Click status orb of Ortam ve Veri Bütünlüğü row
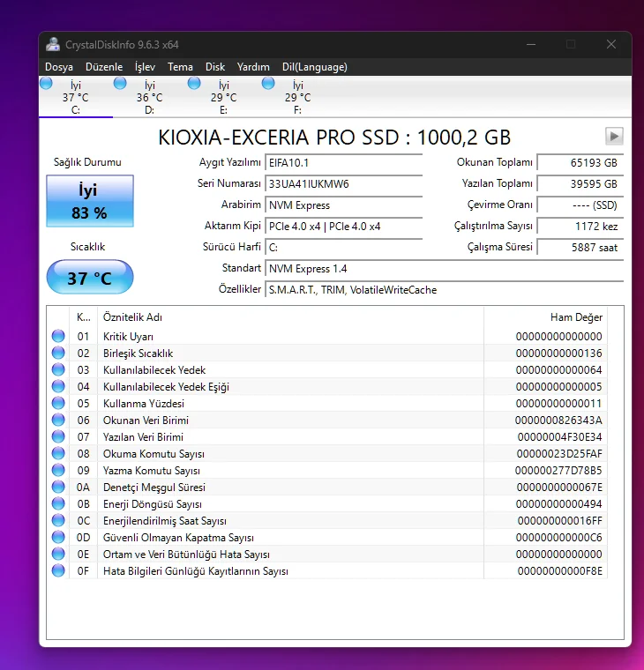The width and height of the screenshot is (644, 670). (58, 554)
